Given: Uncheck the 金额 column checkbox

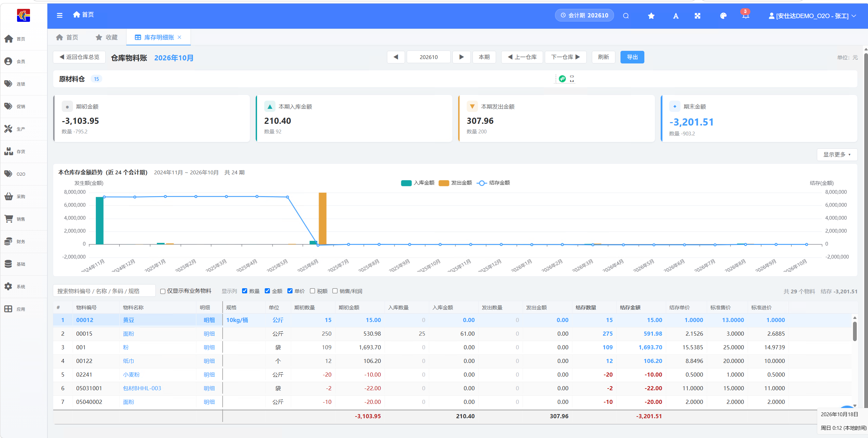Looking at the screenshot, I should tap(267, 291).
